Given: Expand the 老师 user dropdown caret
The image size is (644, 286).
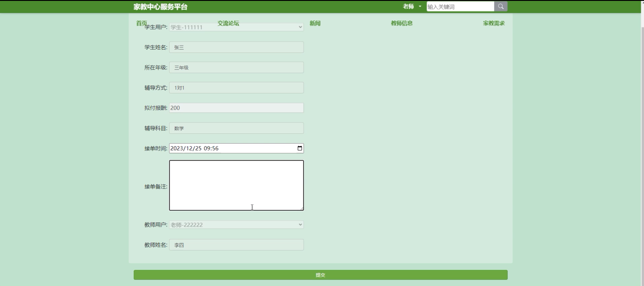Looking at the screenshot, I should pyautogui.click(x=420, y=6).
